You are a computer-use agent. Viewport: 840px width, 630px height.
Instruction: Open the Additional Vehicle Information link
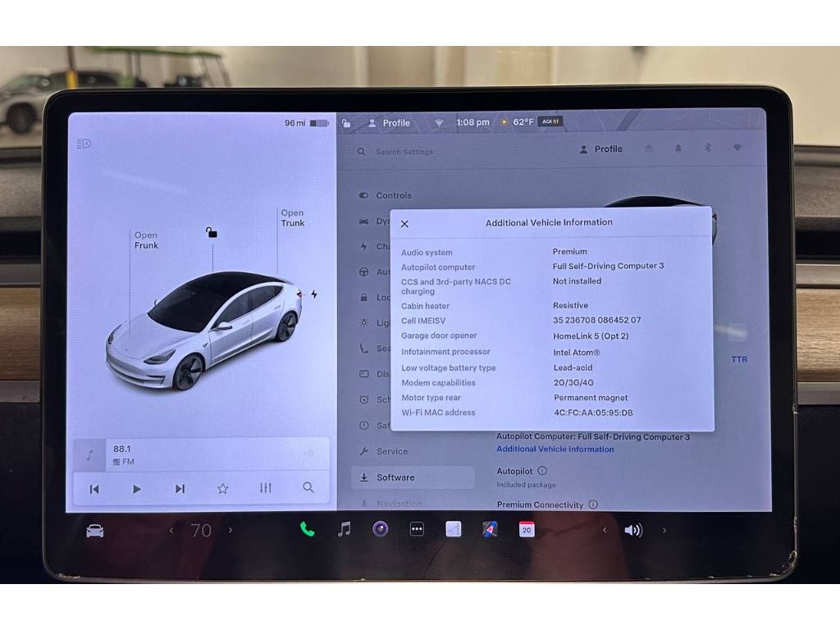tap(555, 449)
